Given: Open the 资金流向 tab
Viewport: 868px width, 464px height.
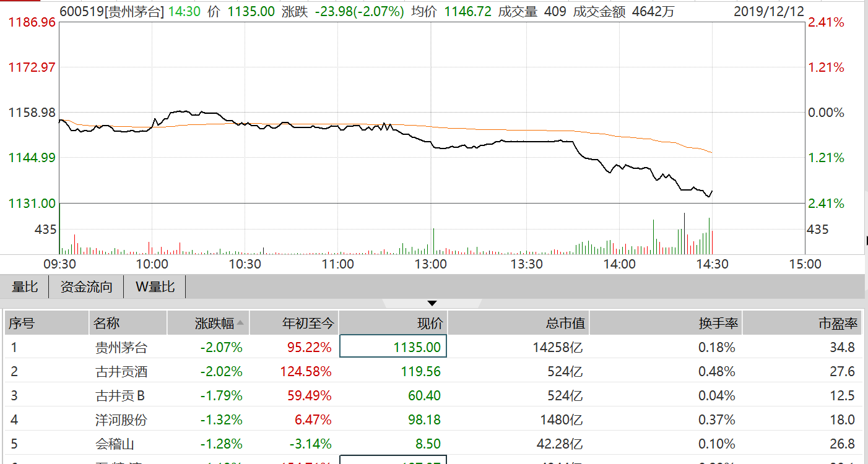Looking at the screenshot, I should click(x=86, y=287).
